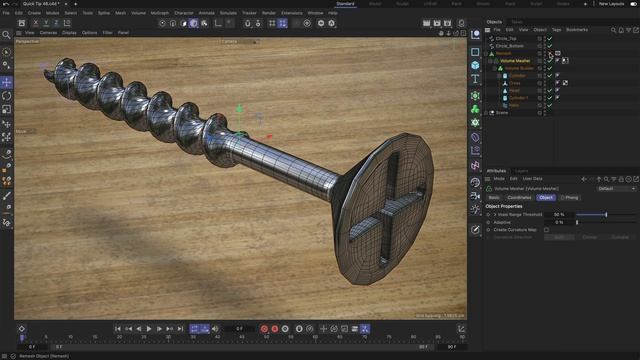Viewport: 640px width, 360px height.
Task: Open viewport hamburger menu next to View
Action: point(19,33)
